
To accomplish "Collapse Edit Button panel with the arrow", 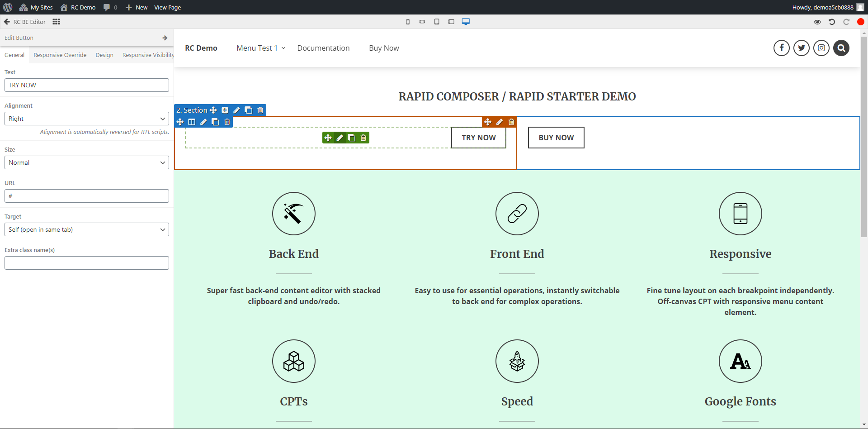I will tap(165, 38).
